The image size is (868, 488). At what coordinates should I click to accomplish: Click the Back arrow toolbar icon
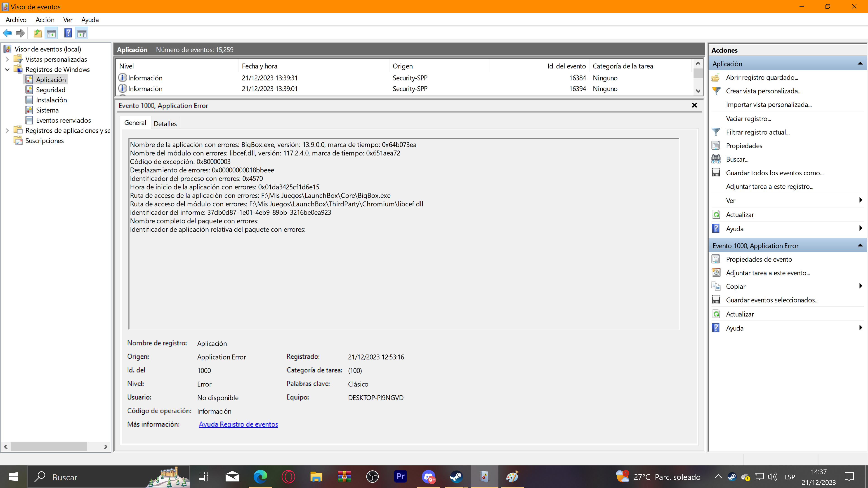(x=7, y=33)
